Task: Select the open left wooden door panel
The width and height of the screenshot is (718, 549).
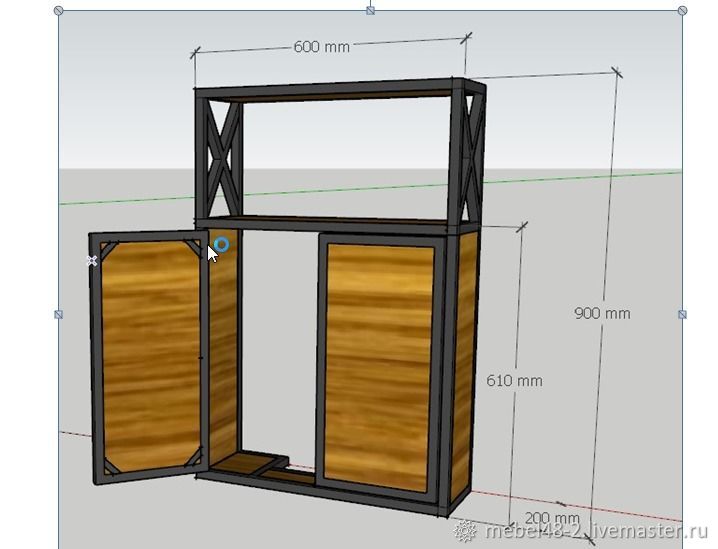Action: [150, 355]
